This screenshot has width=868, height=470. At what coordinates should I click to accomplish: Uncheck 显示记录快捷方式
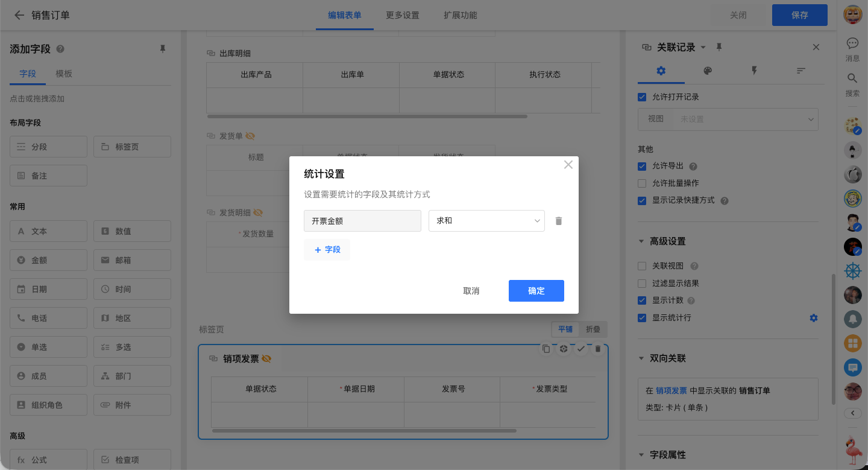pos(642,200)
